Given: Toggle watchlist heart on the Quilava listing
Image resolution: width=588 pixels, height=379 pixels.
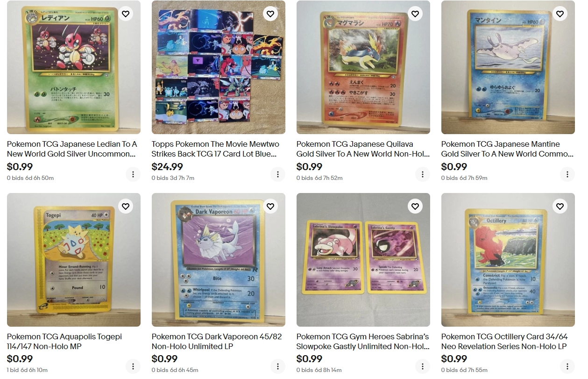Looking at the screenshot, I should (415, 14).
